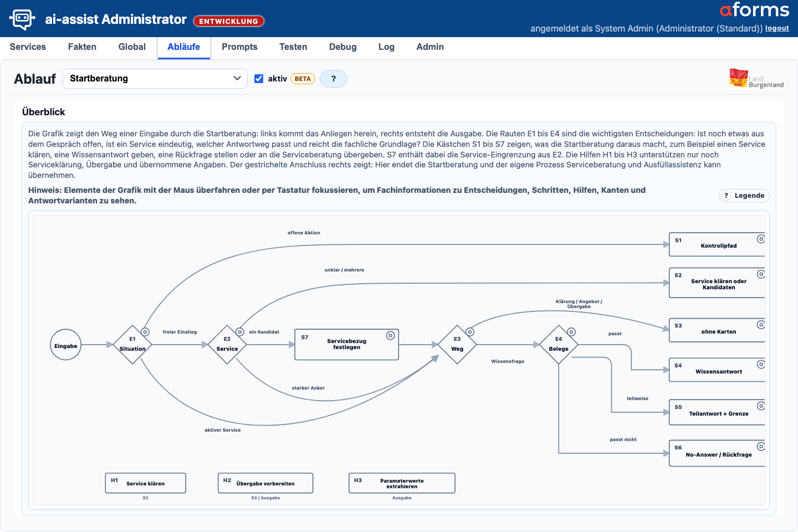
Task: Toggle the aktiv checkbox
Action: (x=259, y=79)
